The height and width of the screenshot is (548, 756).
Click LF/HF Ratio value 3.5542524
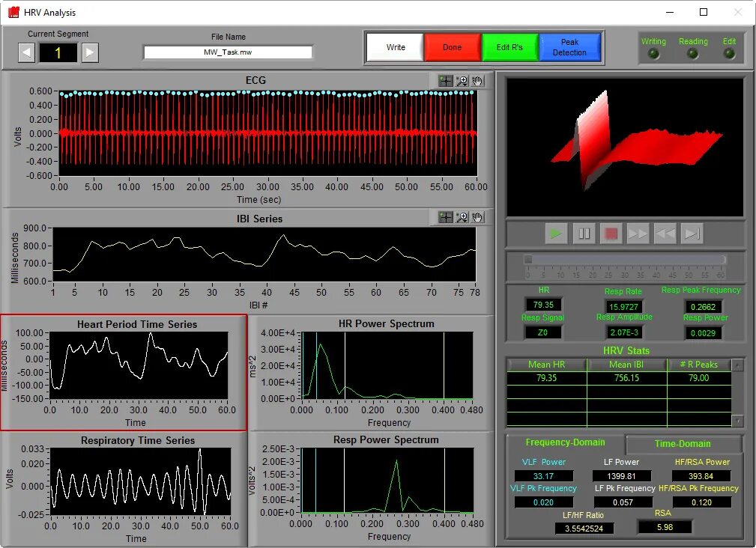tap(584, 529)
